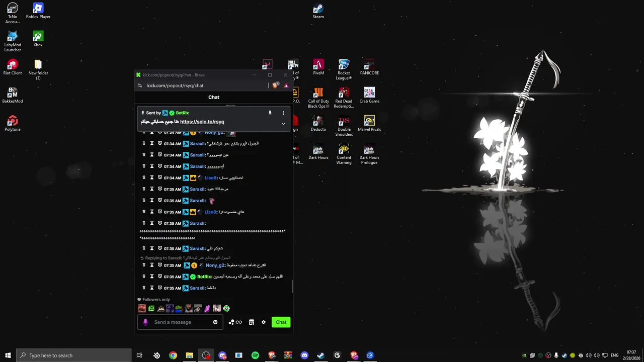The image size is (644, 362).
Task: Select the Riot Client desktop icon
Action: (13, 67)
